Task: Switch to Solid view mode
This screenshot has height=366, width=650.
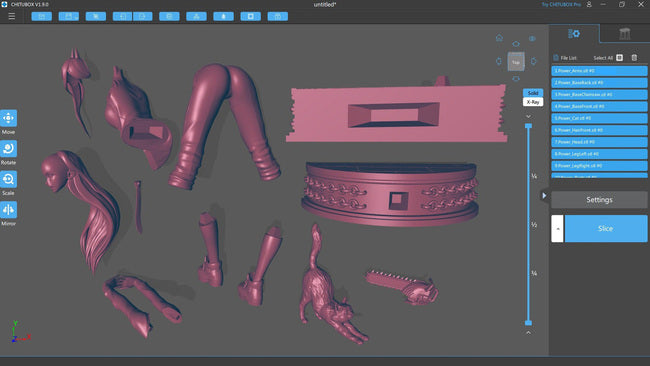Action: coord(533,93)
